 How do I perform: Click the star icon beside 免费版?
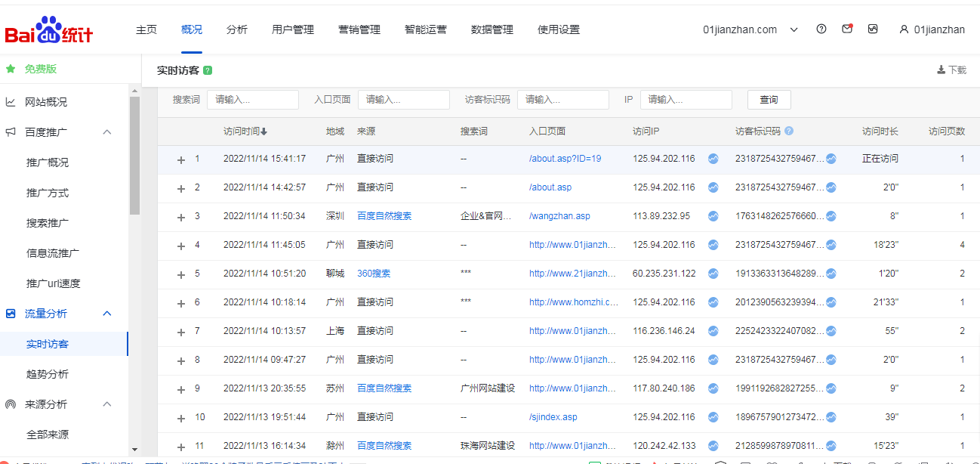tap(11, 69)
